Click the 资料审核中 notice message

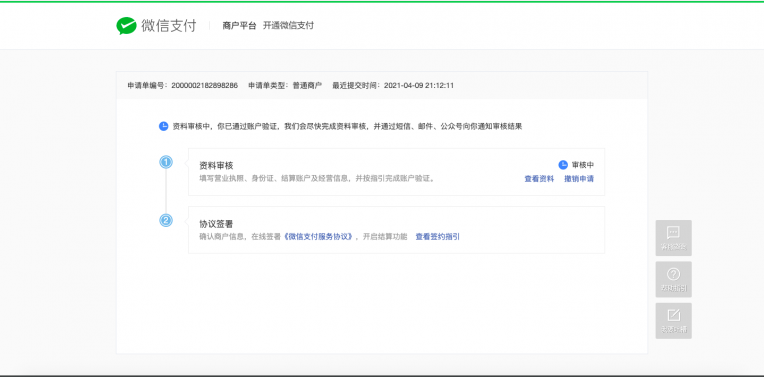point(347,126)
